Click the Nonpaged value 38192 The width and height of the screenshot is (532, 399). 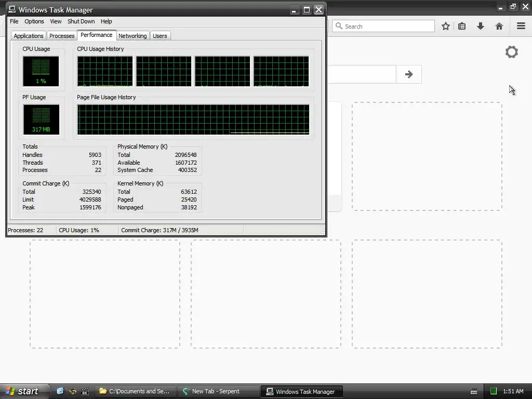pyautogui.click(x=189, y=207)
